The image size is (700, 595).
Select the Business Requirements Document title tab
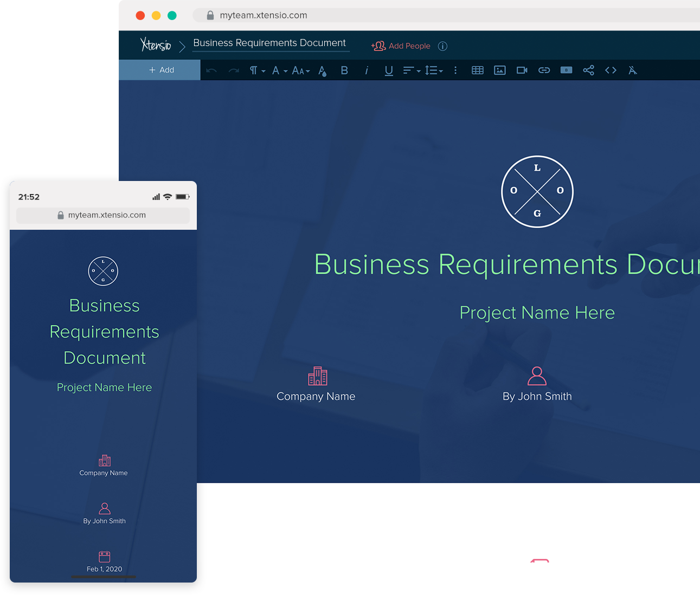(270, 43)
